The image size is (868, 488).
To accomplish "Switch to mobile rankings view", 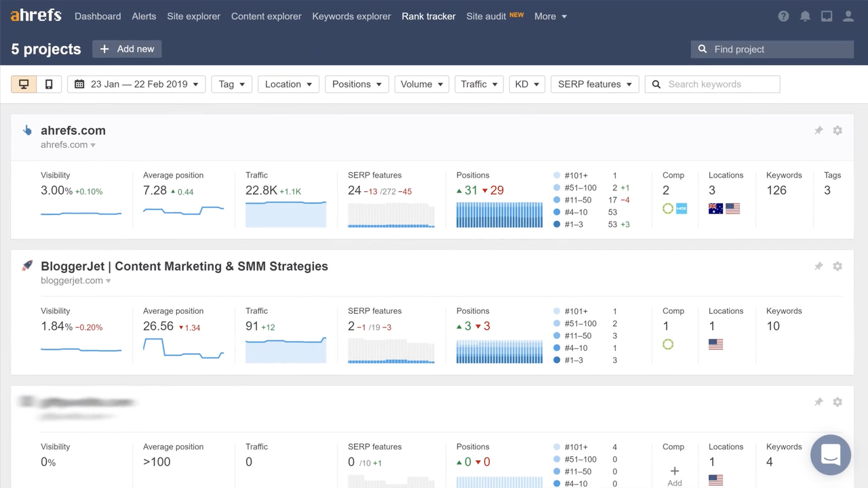I will tap(49, 84).
